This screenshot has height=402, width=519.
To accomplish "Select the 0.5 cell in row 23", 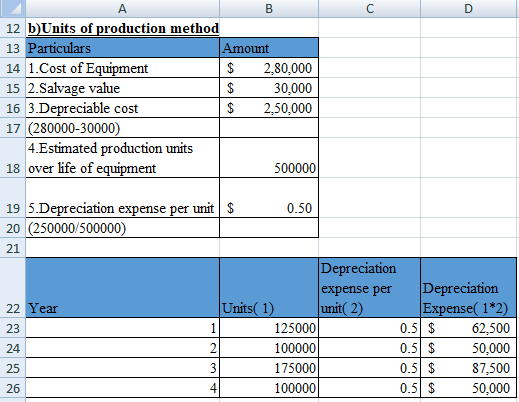I will [369, 328].
